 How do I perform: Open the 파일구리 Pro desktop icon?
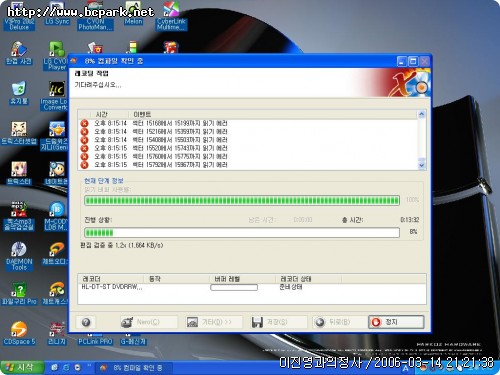click(x=19, y=293)
